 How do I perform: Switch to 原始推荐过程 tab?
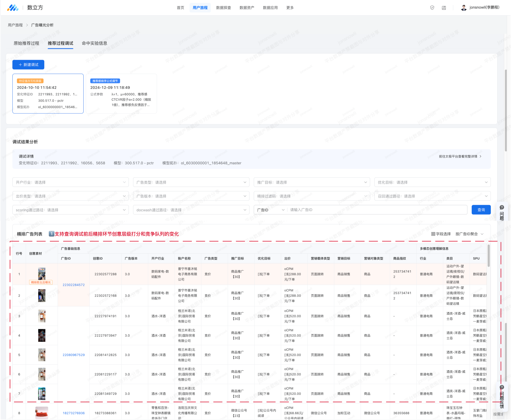[x=26, y=43]
